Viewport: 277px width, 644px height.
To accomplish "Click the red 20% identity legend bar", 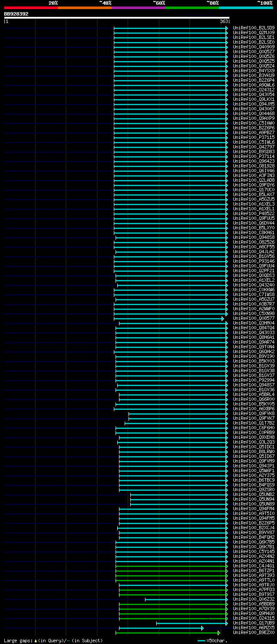I will coord(31,8).
